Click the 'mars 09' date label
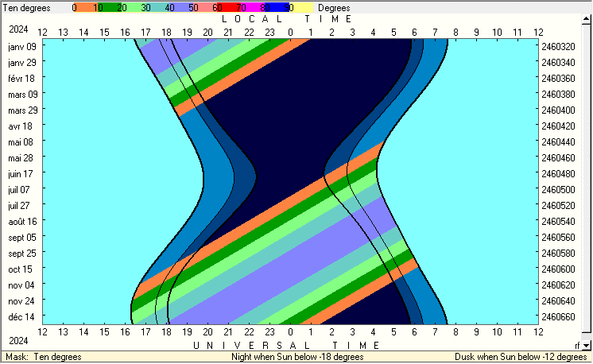 point(23,94)
